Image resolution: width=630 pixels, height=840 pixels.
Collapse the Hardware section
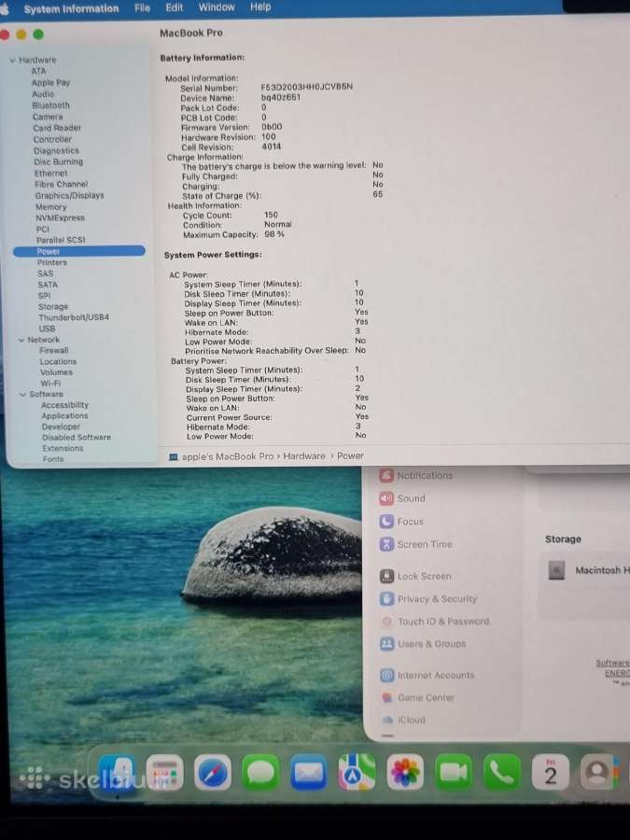(x=12, y=61)
